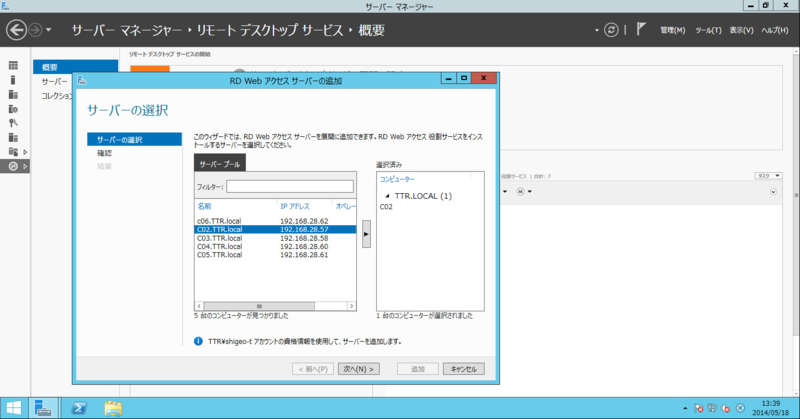The image size is (800, 419).
Task: Click the server pool horizontal scrollbar thumb
Action: 259,306
